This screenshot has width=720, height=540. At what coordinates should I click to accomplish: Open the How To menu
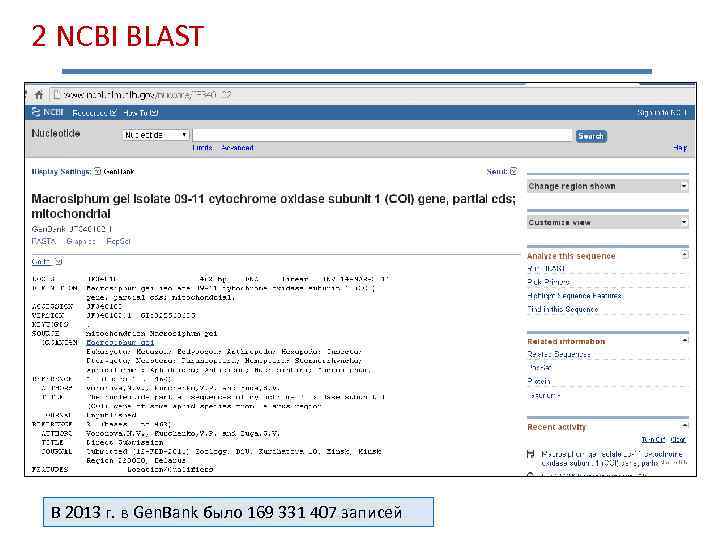(x=141, y=112)
